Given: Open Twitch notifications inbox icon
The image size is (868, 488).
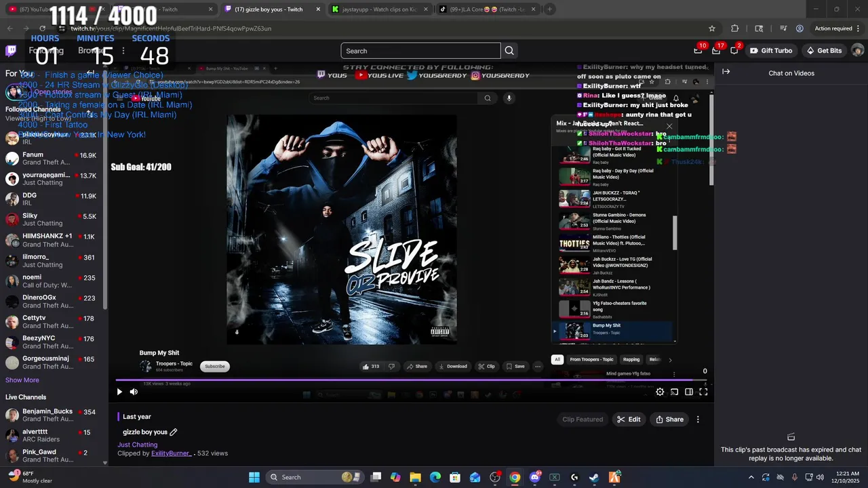Looking at the screenshot, I should 716,51.
